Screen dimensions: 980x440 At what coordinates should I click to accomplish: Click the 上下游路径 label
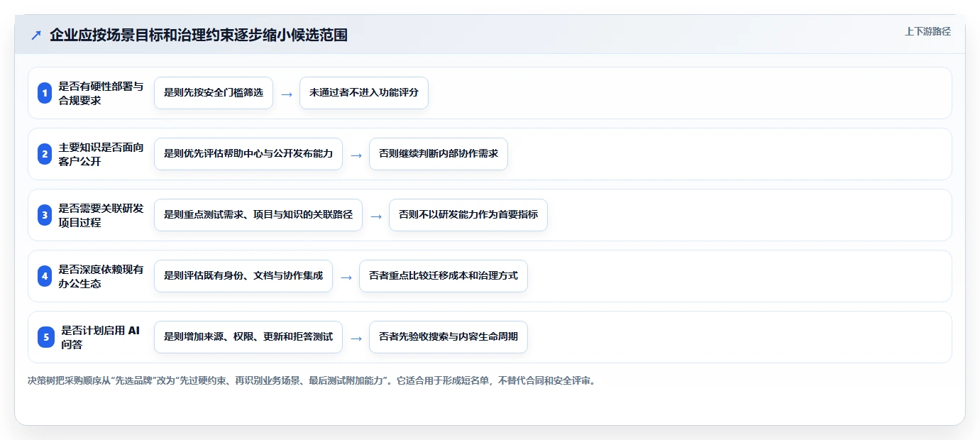927,31
